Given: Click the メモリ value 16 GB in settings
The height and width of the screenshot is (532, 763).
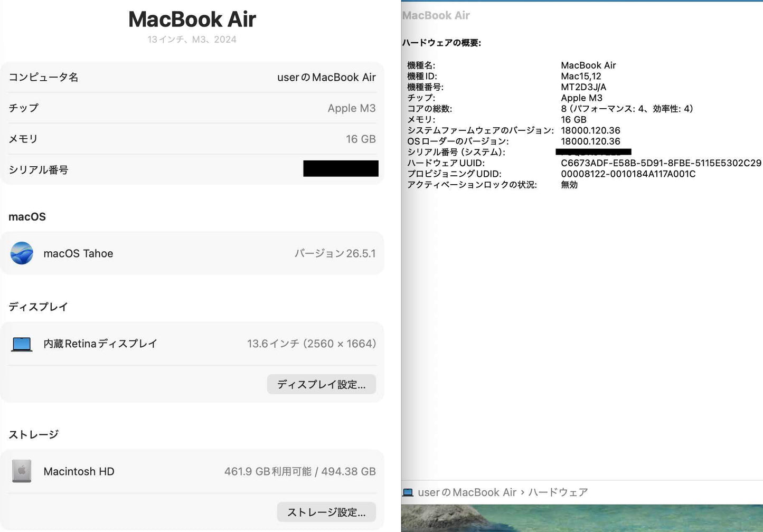Looking at the screenshot, I should 361,139.
